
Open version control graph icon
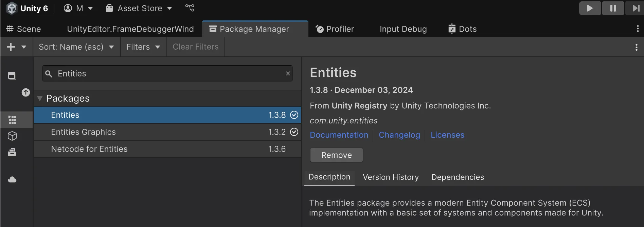(x=190, y=8)
